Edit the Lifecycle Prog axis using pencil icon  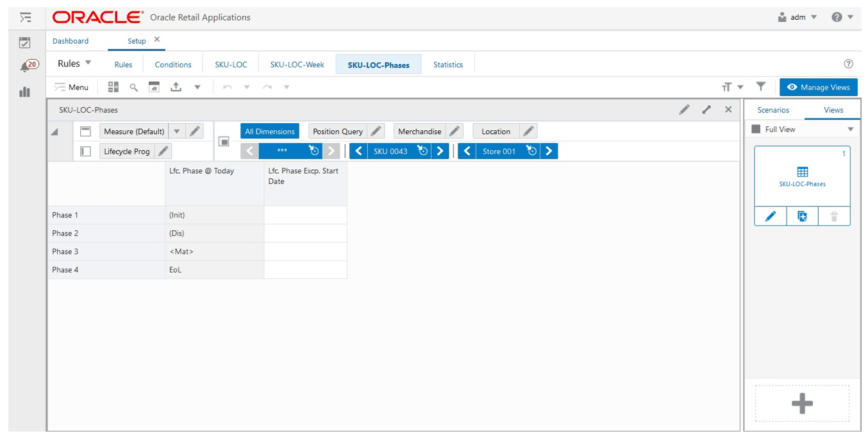pos(164,151)
